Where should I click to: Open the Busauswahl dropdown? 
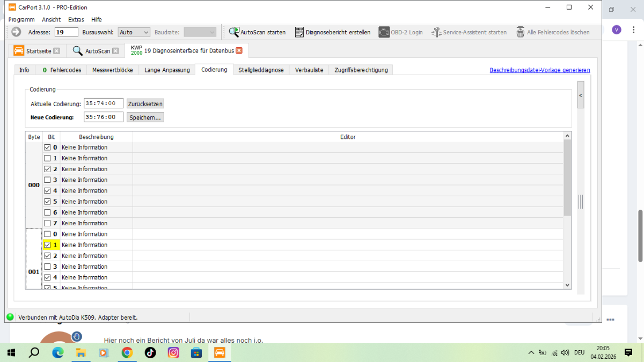pos(134,32)
